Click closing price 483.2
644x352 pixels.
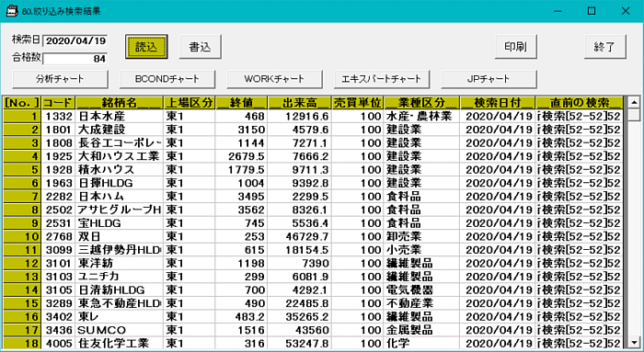coord(241,317)
